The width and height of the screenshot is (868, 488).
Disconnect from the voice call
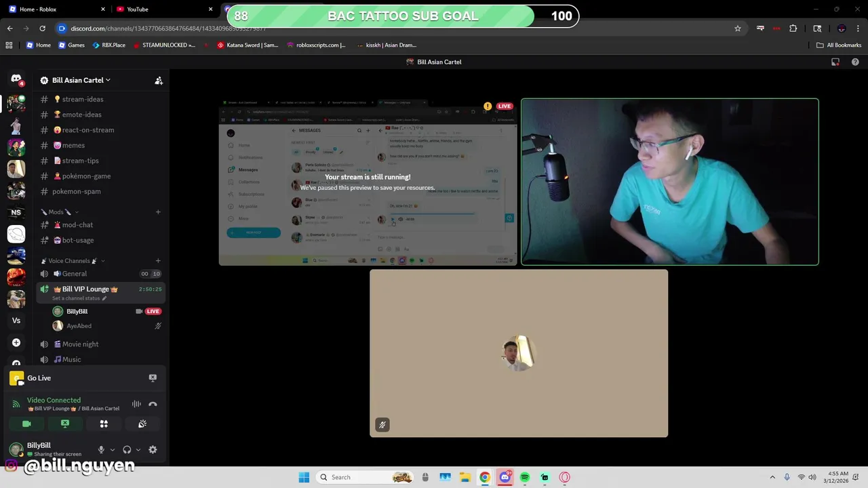(153, 404)
